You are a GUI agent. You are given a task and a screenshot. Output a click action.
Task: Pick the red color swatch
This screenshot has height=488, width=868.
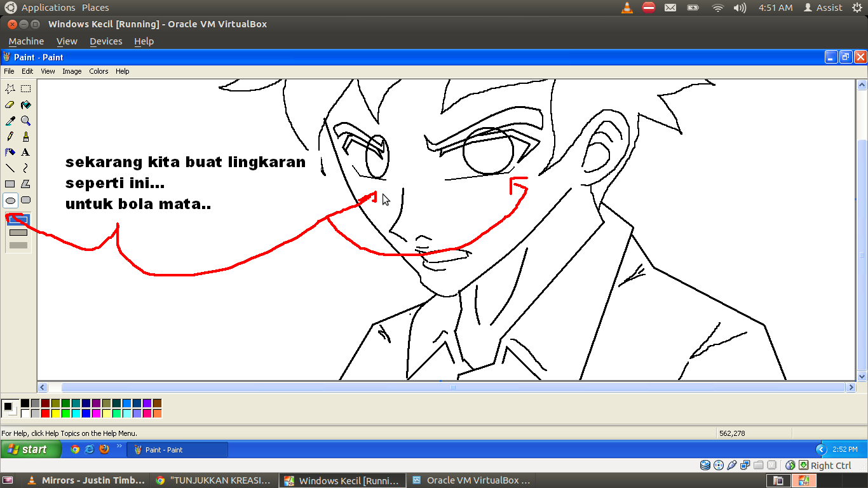coord(45,414)
